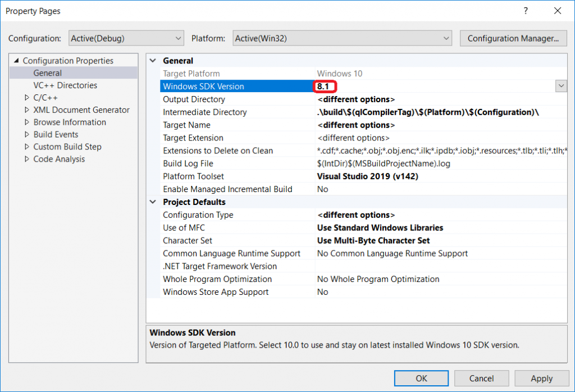Expand the C/C++ tree node
The image size is (575, 392).
click(x=27, y=98)
